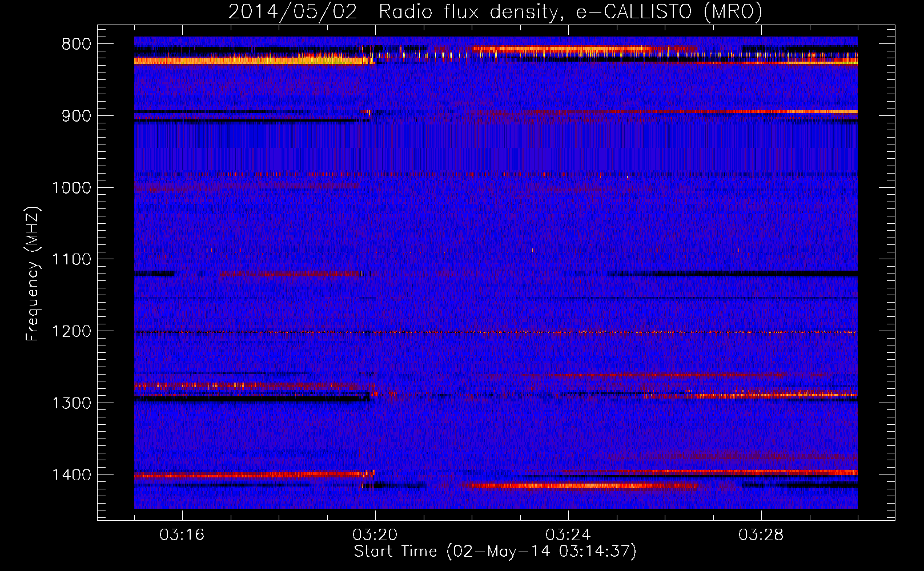Image resolution: width=924 pixels, height=571 pixels.
Task: Click the 1400 frequency tick label
Action: 71,475
